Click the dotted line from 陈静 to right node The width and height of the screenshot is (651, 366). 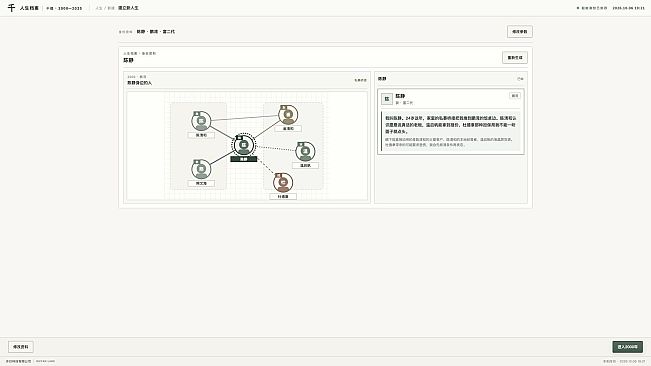[275, 148]
